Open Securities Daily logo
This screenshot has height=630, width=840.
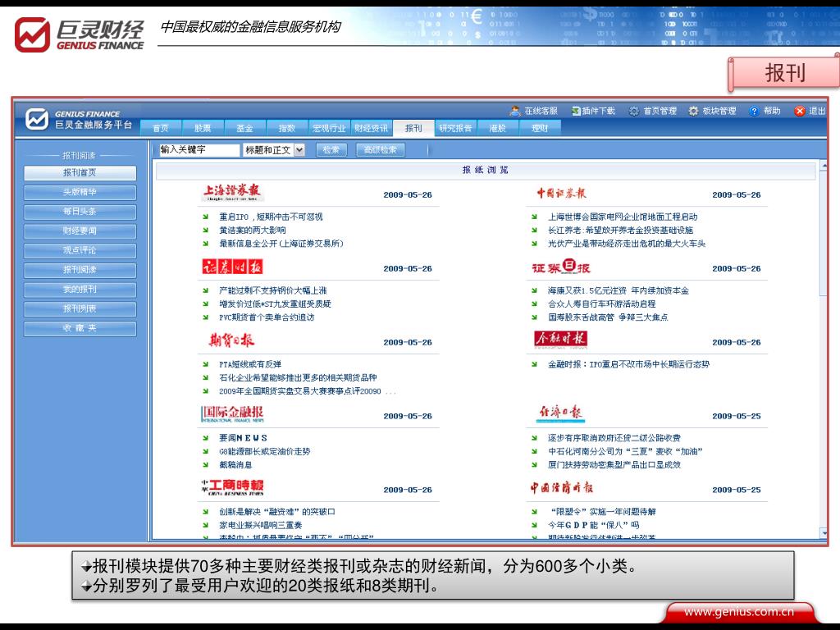coord(561,267)
